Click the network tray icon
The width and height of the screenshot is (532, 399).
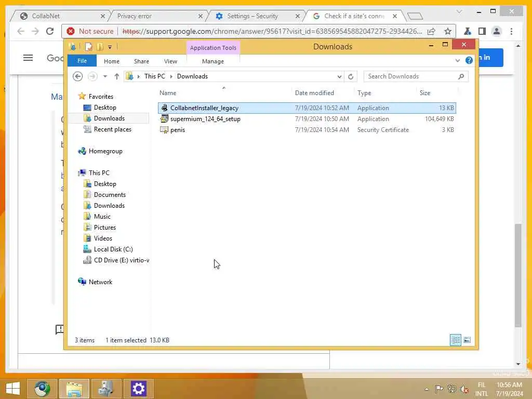pyautogui.click(x=451, y=389)
